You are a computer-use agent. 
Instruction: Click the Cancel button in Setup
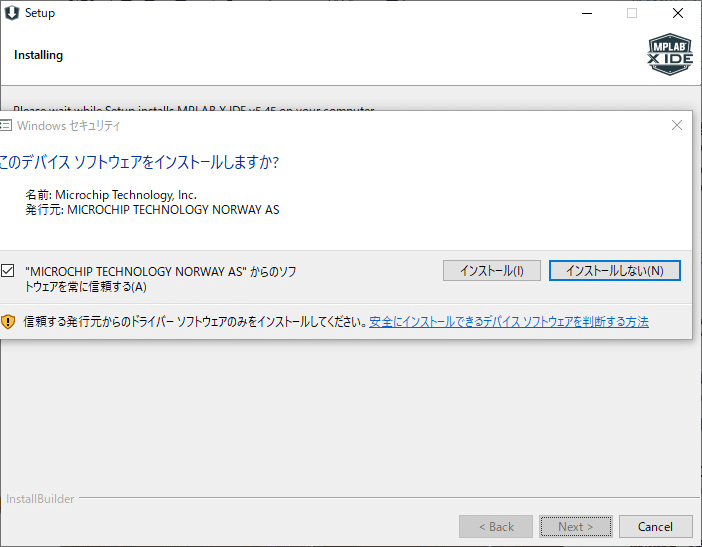(655, 526)
